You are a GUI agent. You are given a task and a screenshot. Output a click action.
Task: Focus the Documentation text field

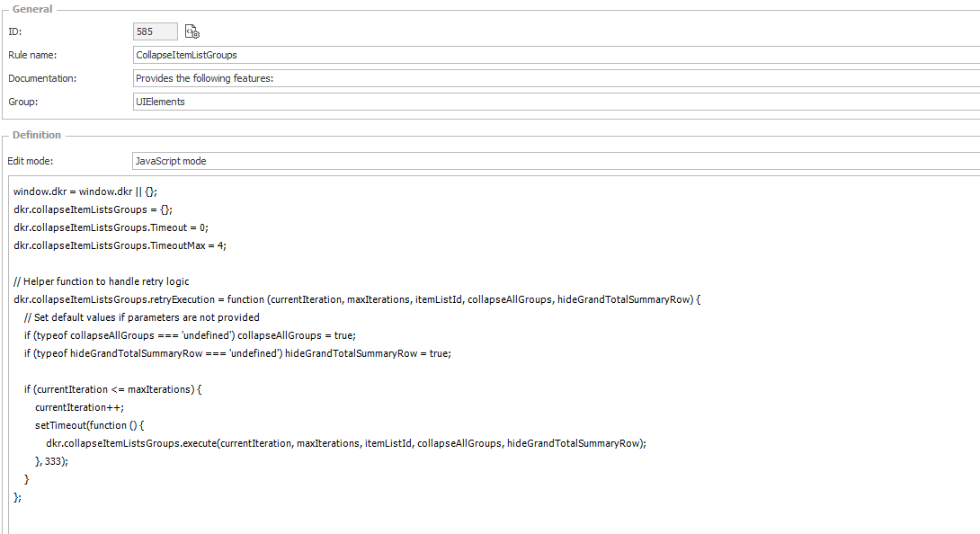tap(539, 78)
